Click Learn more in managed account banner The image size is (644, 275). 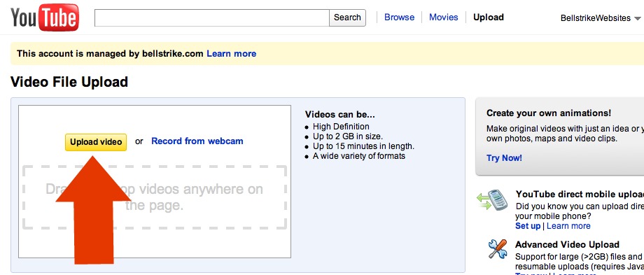231,54
